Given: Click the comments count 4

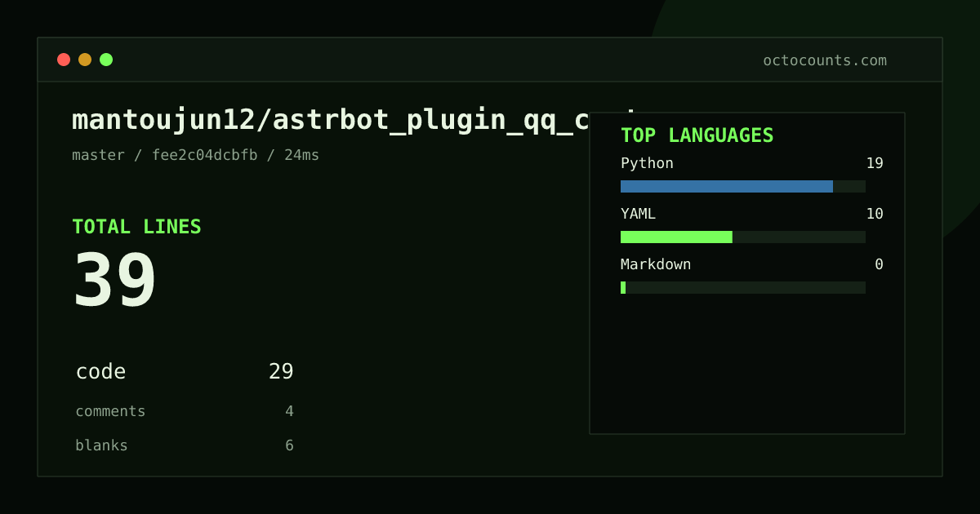Looking at the screenshot, I should point(289,411).
